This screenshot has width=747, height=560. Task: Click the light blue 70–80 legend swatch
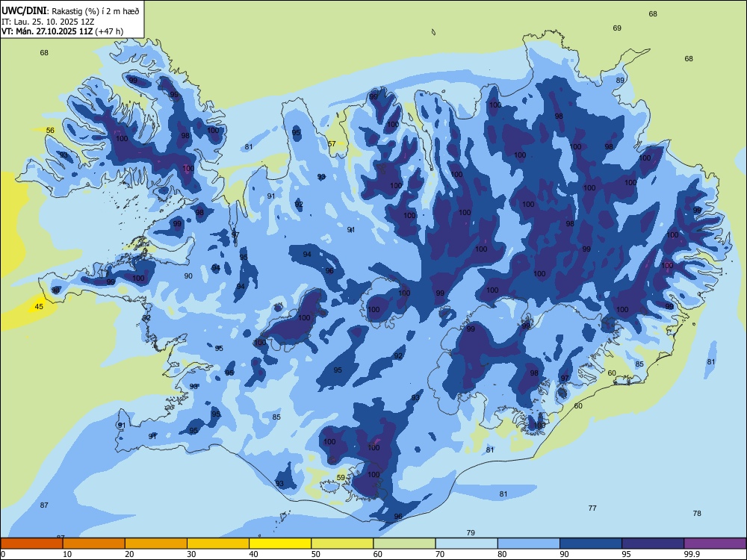pyautogui.click(x=466, y=544)
